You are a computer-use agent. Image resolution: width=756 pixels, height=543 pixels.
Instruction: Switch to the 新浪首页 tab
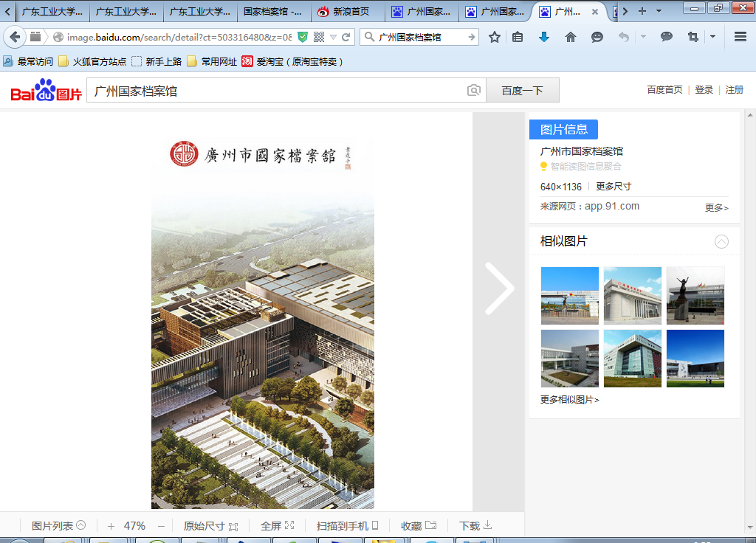point(347,12)
